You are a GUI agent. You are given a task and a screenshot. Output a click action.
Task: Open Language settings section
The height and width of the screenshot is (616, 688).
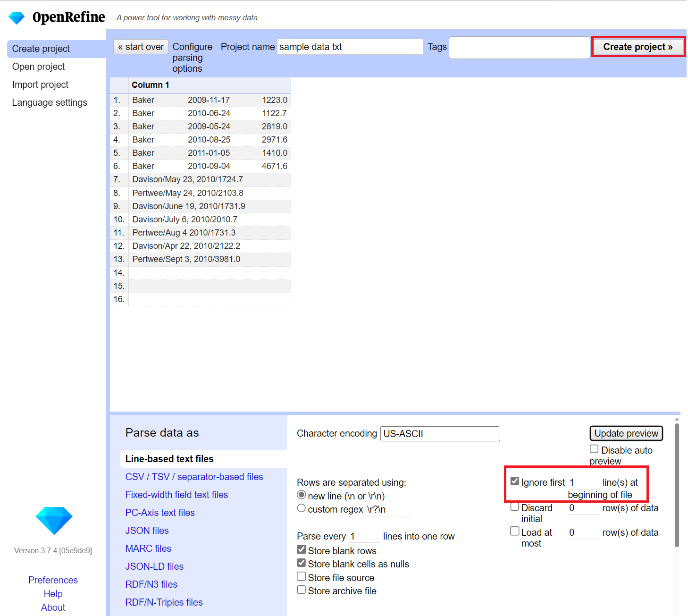point(50,102)
